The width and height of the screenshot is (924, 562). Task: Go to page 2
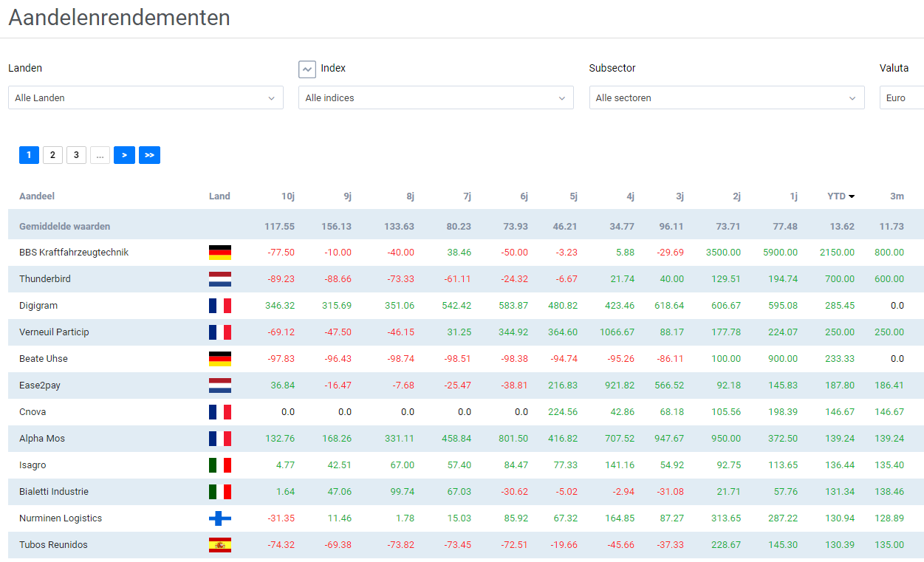click(x=52, y=155)
